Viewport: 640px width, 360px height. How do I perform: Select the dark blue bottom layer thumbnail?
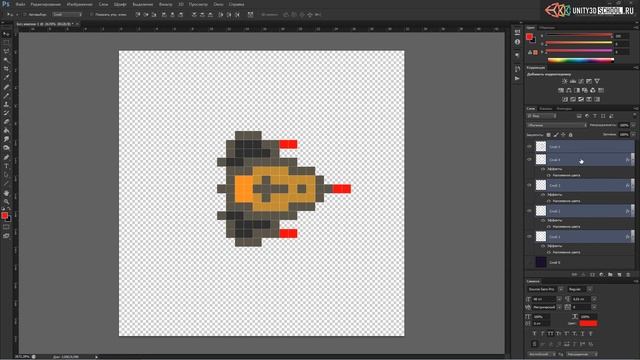click(541, 262)
